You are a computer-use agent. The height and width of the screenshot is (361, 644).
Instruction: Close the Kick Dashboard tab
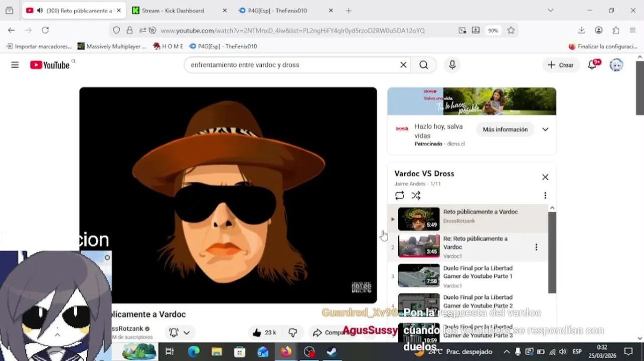coord(224,11)
